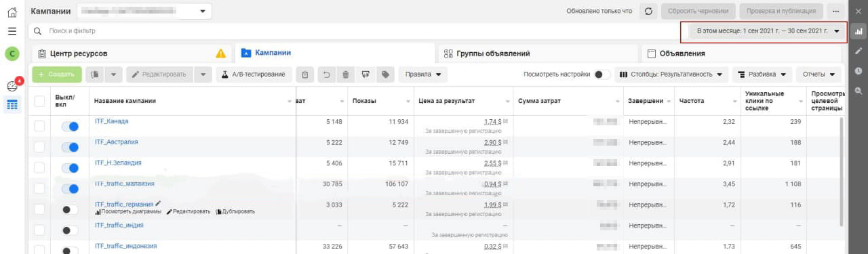The width and height of the screenshot is (868, 254).
Task: Turn on the ITF_traffic_германия campaign toggle
Action: click(70, 209)
